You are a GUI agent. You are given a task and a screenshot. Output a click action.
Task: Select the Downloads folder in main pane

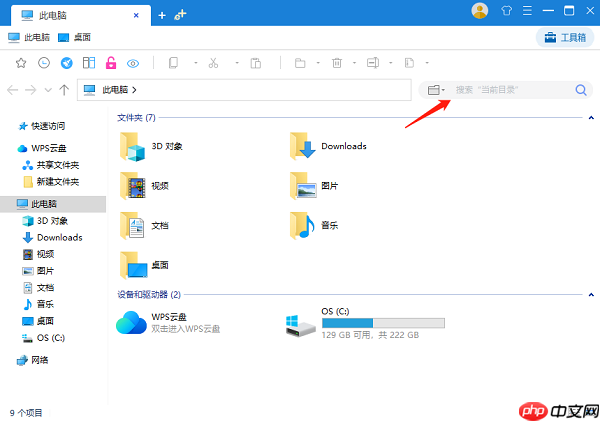coord(328,147)
